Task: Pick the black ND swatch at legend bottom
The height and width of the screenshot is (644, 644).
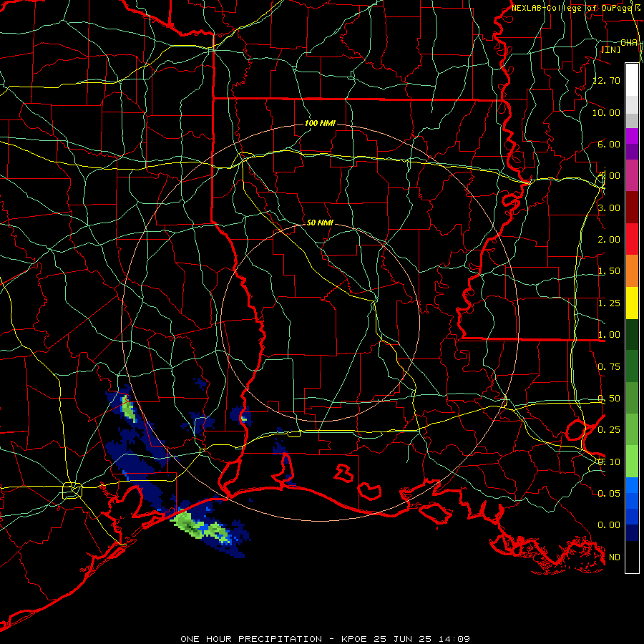Action: pyautogui.click(x=632, y=557)
